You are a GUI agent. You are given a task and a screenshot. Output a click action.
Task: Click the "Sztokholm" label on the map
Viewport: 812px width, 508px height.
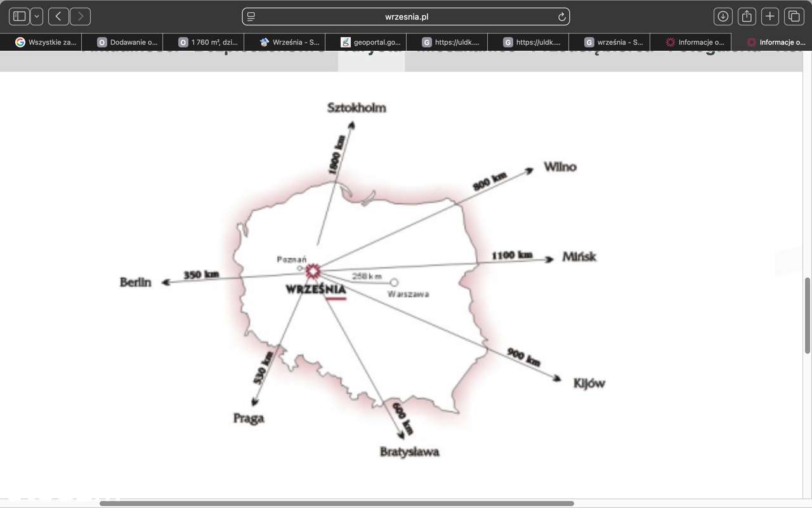357,108
